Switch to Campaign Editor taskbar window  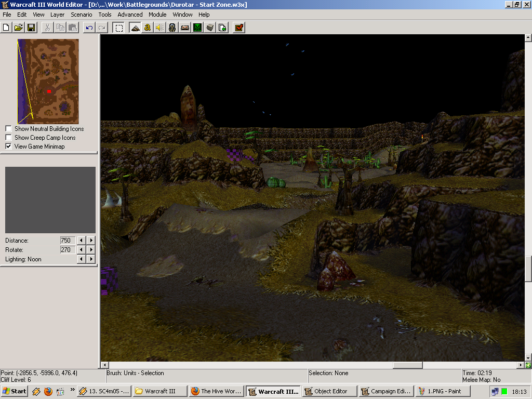click(386, 391)
